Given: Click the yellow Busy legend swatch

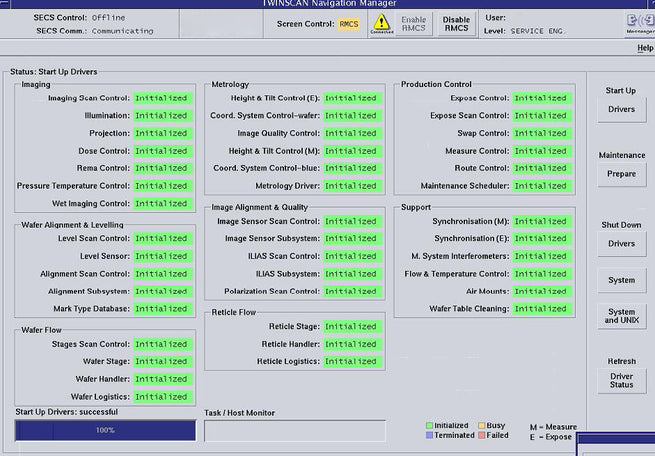Looking at the screenshot, I should coord(481,426).
